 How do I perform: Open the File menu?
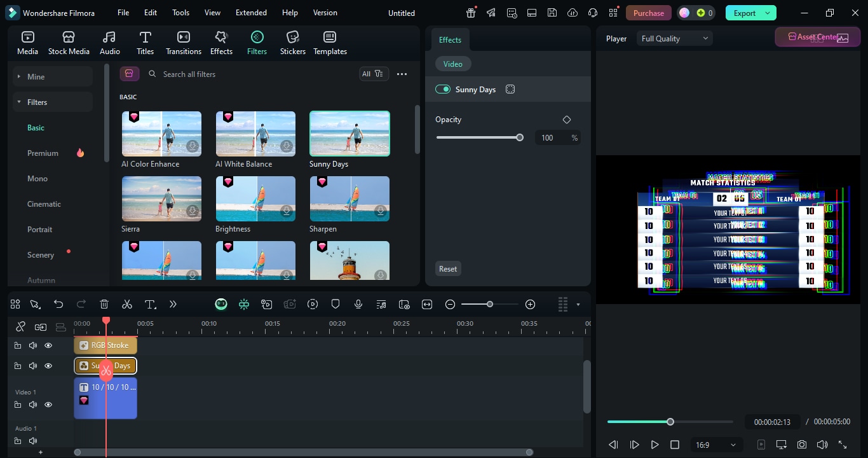click(123, 13)
